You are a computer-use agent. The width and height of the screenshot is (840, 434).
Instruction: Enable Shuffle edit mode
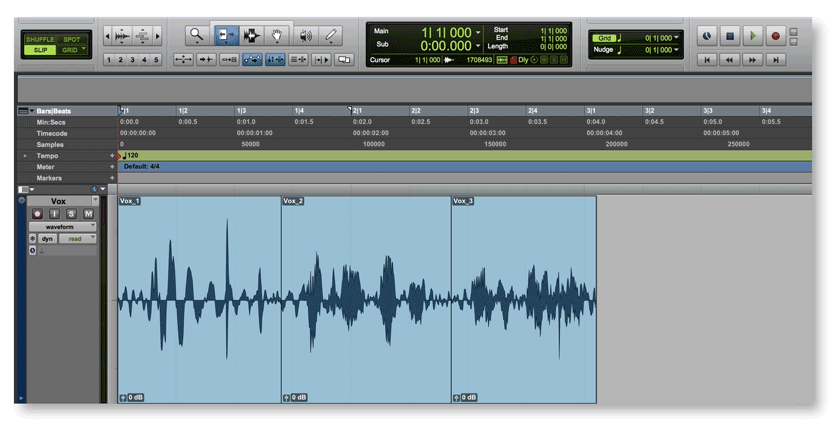41,39
